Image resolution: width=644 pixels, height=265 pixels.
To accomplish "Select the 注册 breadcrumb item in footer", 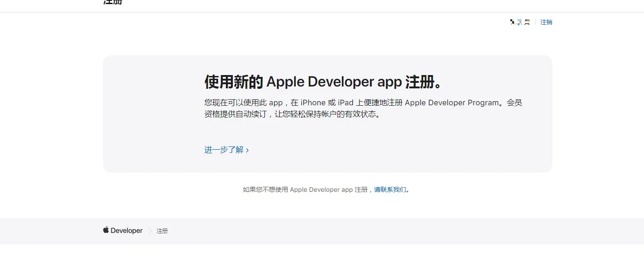I will click(x=162, y=231).
